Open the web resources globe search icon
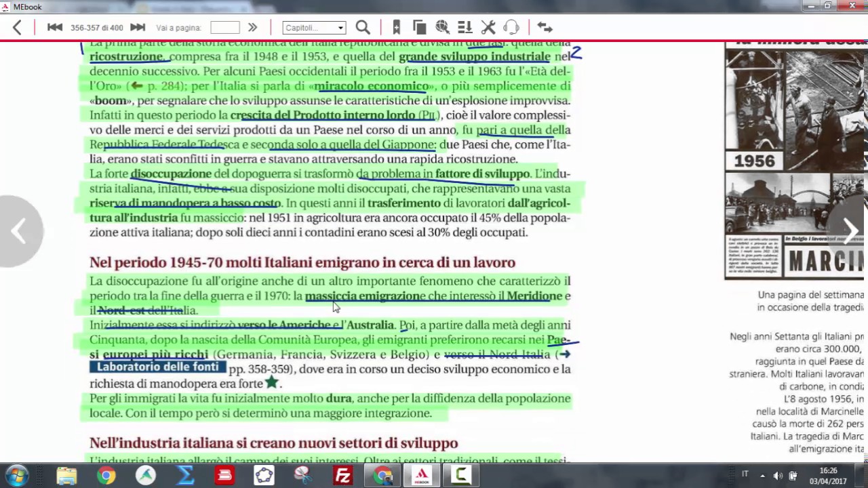This screenshot has height=488, width=868. [x=442, y=27]
